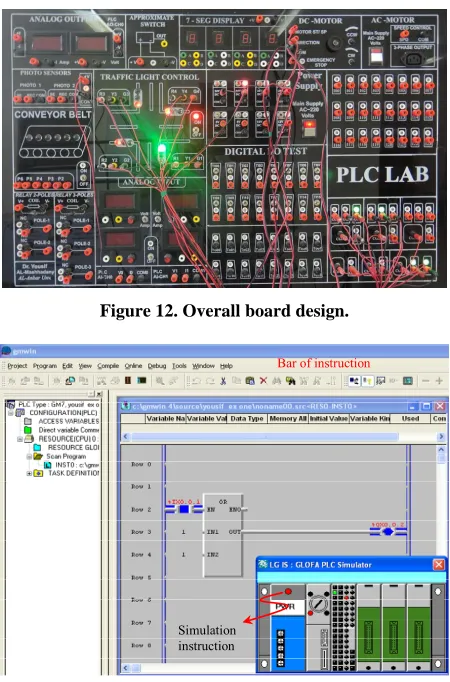Select the OR function block
Viewport: 450px width, 682px height.
click(x=223, y=535)
